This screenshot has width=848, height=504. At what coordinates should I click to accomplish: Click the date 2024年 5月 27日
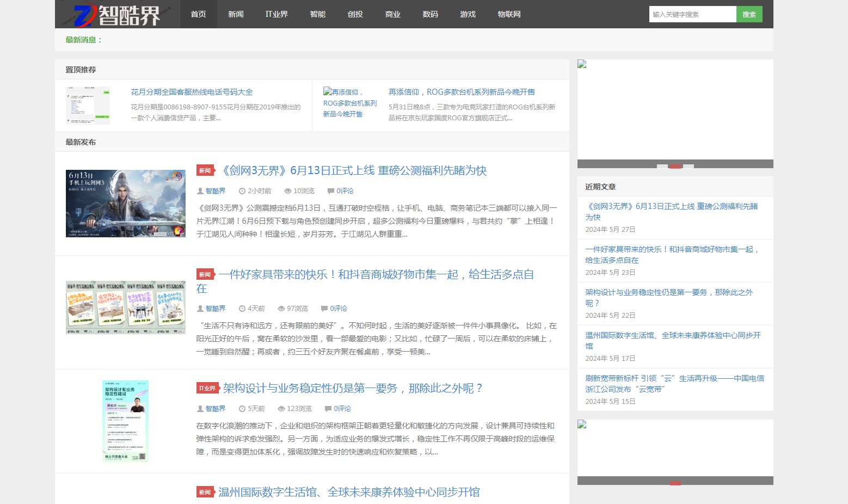click(610, 230)
